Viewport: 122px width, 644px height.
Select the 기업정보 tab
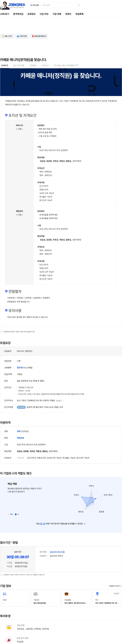[x=33, y=66]
